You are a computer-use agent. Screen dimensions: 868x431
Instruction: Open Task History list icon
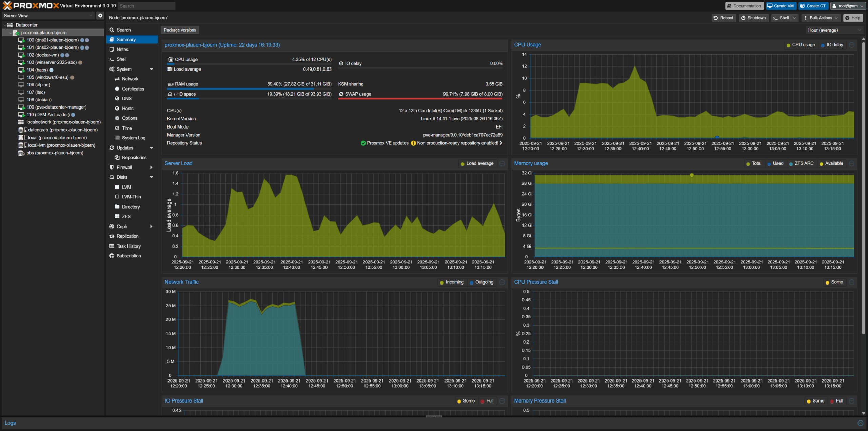coord(112,246)
